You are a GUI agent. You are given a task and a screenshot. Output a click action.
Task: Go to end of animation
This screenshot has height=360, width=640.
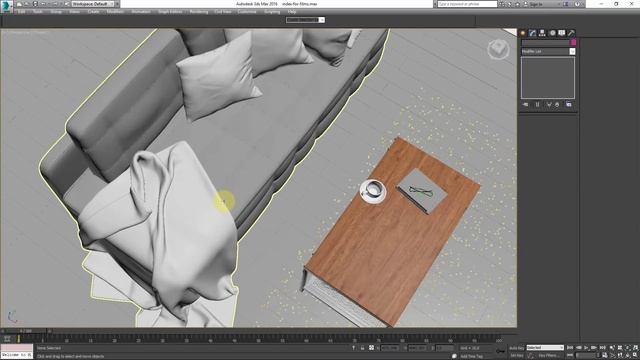point(602,348)
